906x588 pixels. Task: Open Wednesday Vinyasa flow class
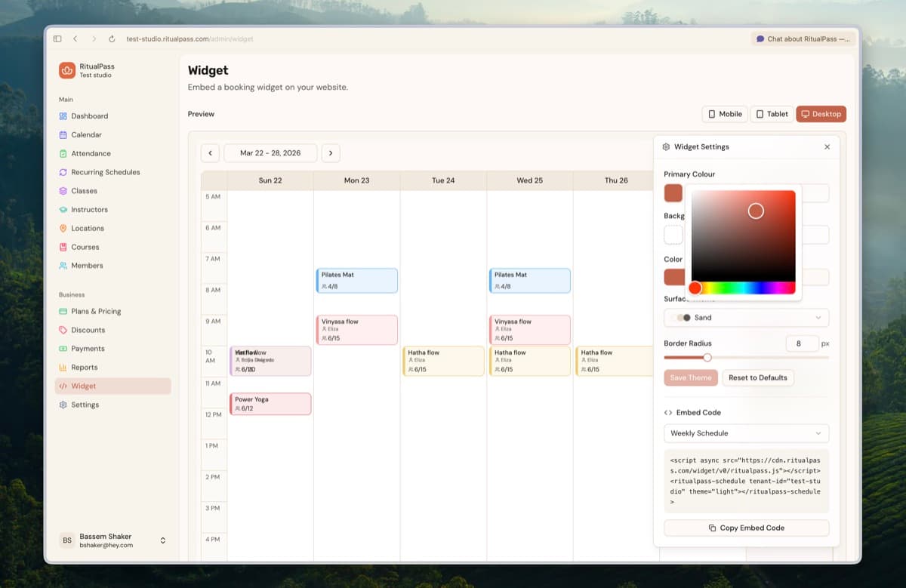click(531, 330)
